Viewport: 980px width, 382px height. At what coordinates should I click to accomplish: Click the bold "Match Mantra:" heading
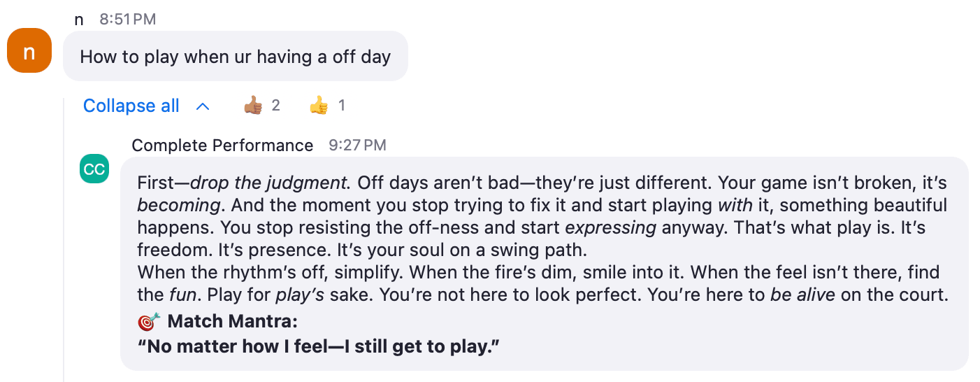click(233, 322)
